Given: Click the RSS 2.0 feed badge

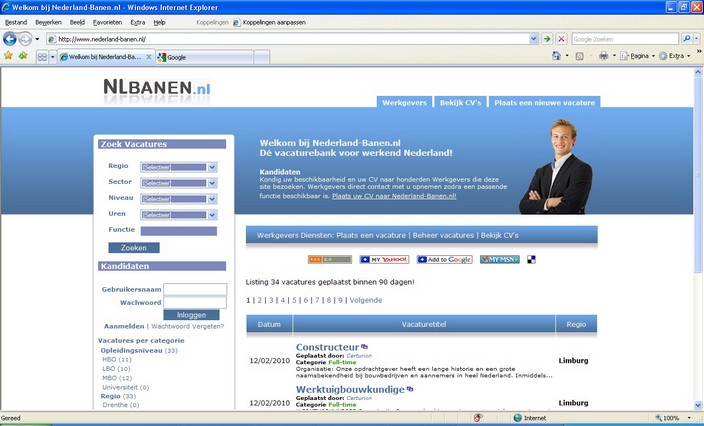Looking at the screenshot, I should tap(330, 259).
